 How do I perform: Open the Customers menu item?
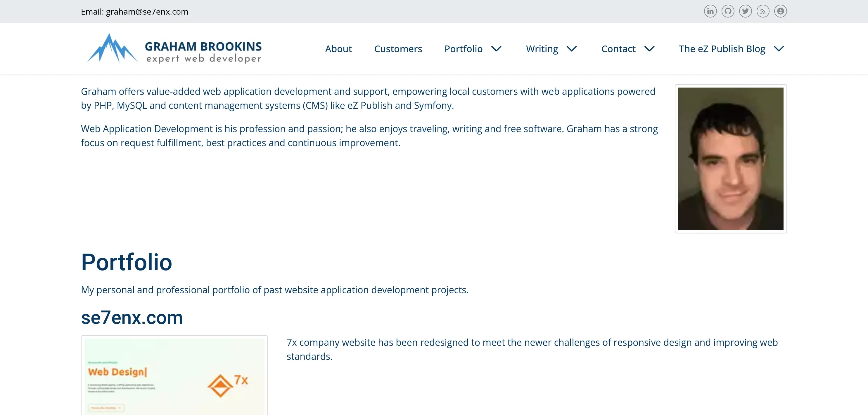[x=398, y=49]
